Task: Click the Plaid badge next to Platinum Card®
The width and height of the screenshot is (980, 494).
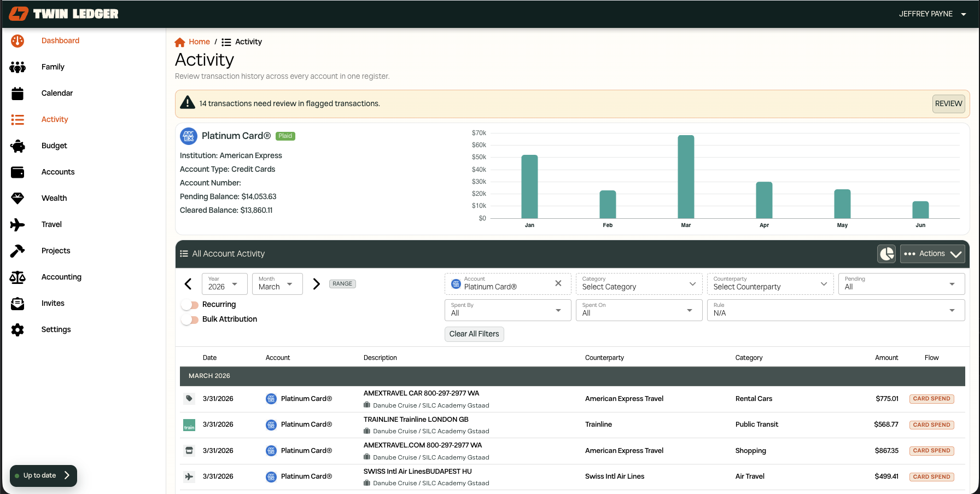Action: click(285, 136)
